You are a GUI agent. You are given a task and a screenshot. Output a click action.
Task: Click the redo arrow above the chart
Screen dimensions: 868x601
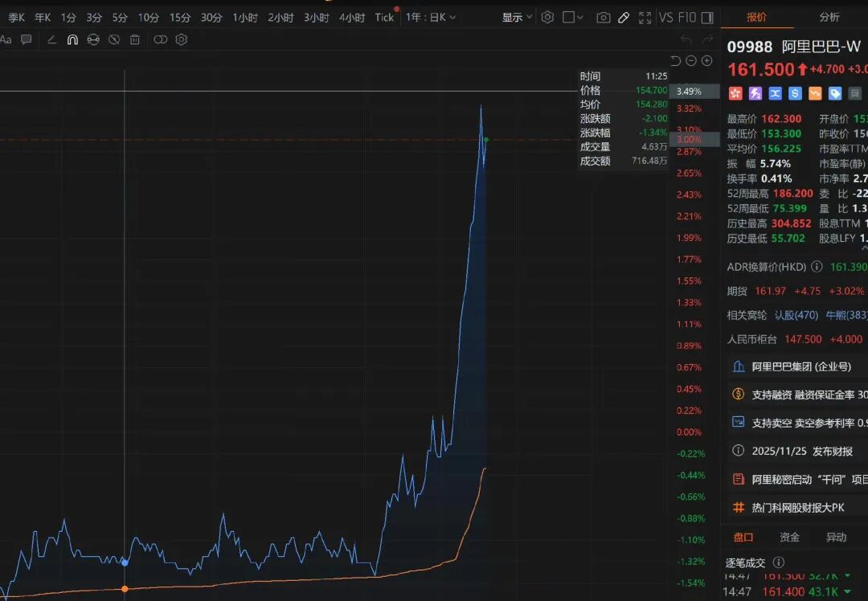pyautogui.click(x=707, y=40)
